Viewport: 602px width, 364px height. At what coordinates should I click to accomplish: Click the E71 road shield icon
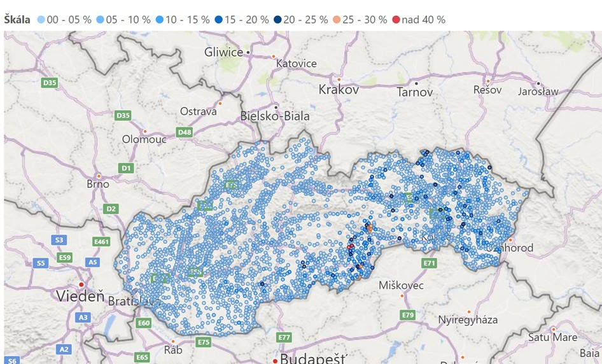[x=429, y=263]
